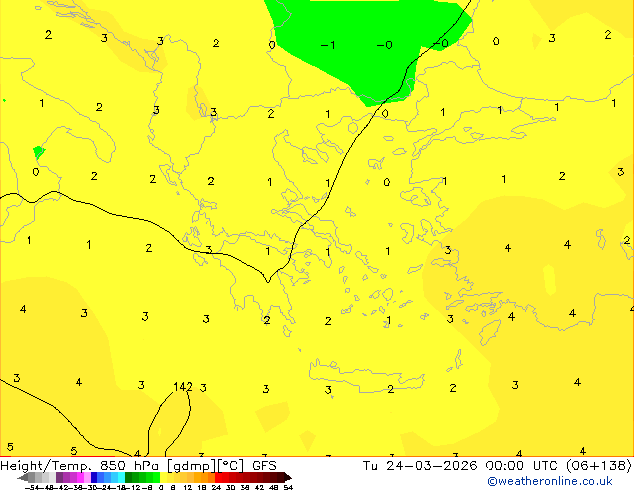This screenshot has height=490, width=634.
Task: Click the 142 contour height label
Action: point(182,387)
